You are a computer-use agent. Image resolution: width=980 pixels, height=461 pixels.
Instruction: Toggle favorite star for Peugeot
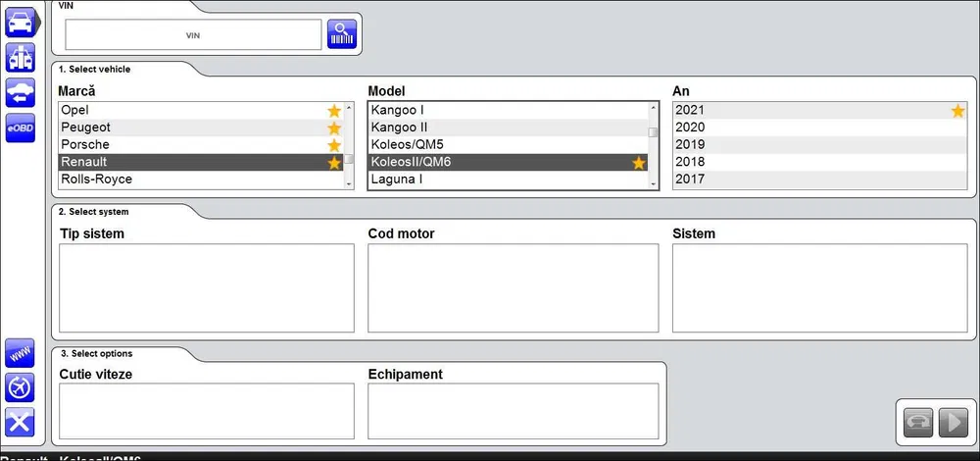334,128
